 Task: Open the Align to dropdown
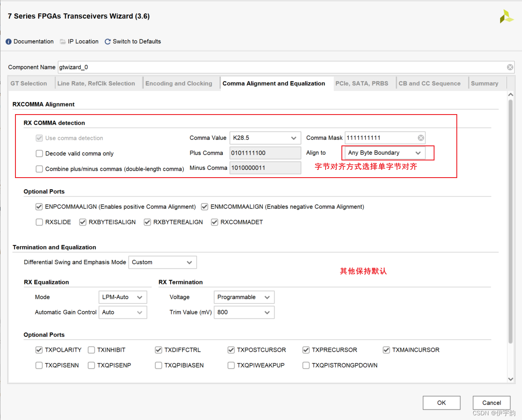385,153
